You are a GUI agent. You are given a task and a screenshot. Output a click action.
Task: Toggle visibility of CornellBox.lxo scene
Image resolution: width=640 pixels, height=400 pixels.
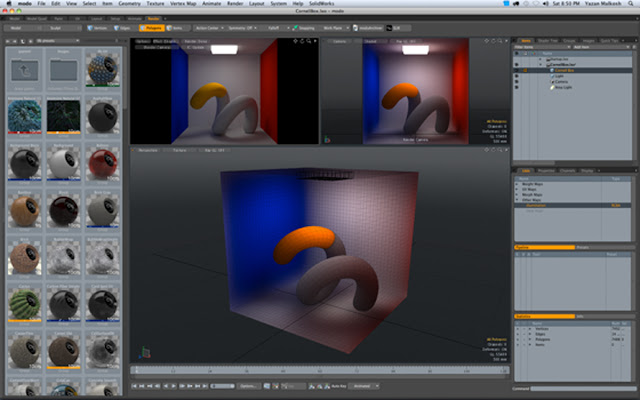517,64
